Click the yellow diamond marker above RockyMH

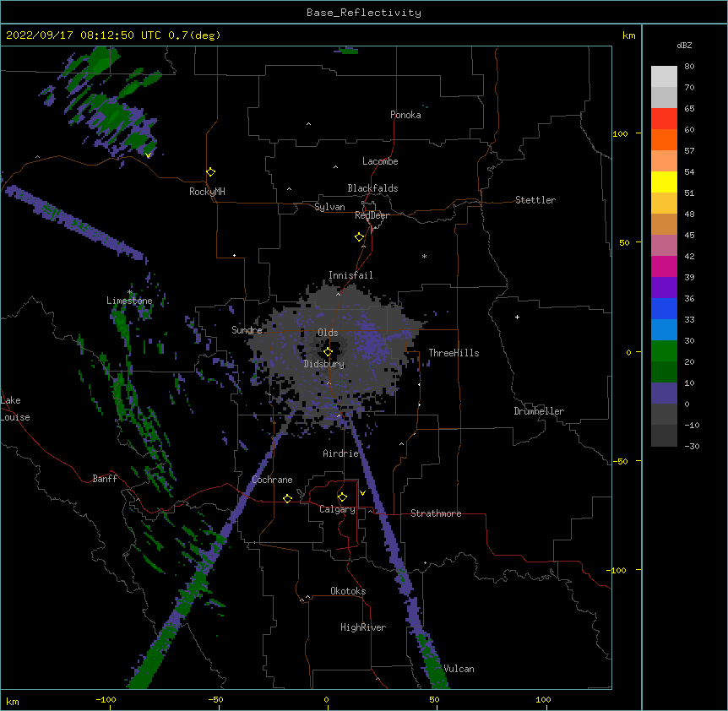tap(210, 172)
